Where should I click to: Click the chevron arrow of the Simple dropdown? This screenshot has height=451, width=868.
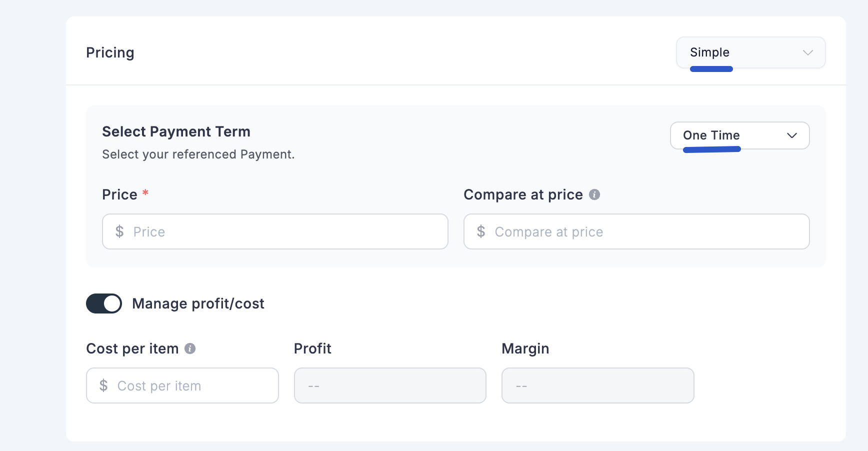pyautogui.click(x=807, y=52)
